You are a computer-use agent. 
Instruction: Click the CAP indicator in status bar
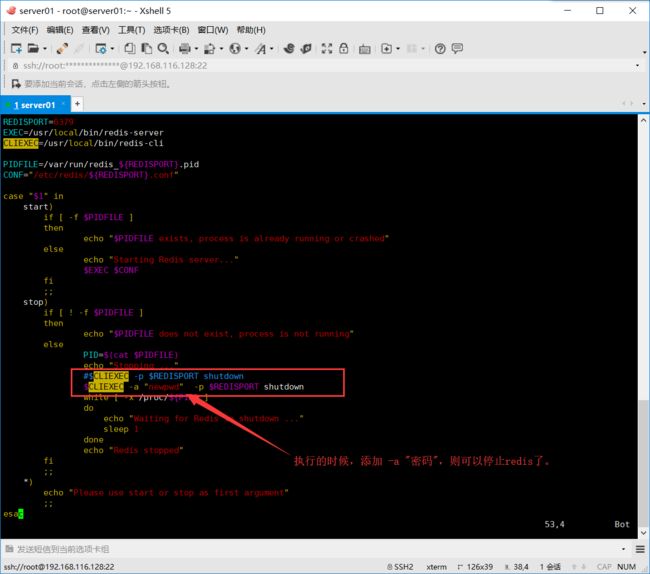coord(604,567)
